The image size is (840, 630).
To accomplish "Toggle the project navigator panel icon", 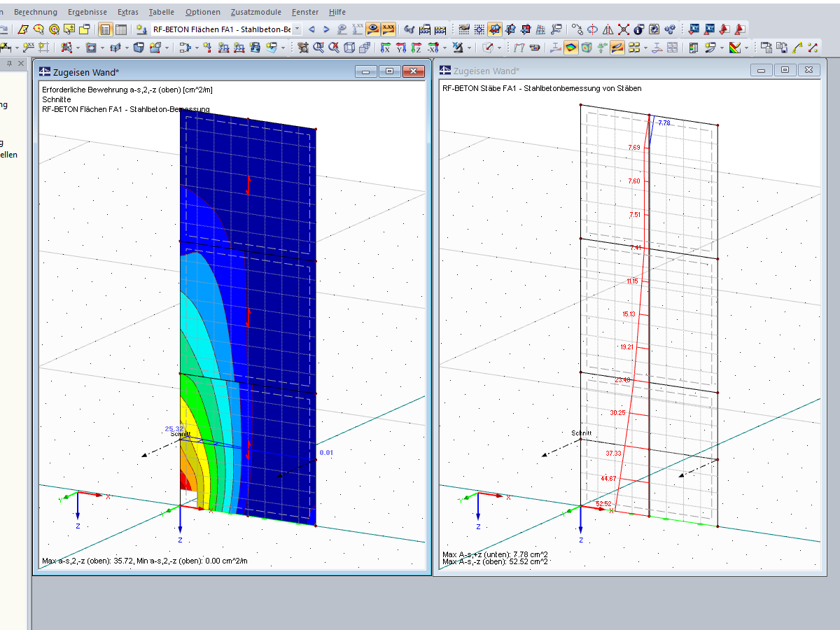I will pos(105,29).
